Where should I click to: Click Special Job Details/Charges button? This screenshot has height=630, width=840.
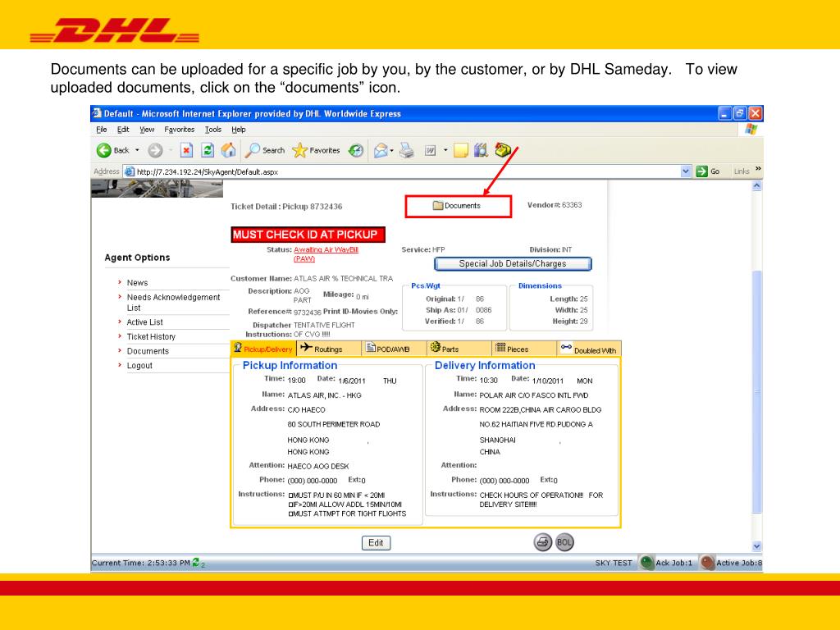pyautogui.click(x=513, y=263)
